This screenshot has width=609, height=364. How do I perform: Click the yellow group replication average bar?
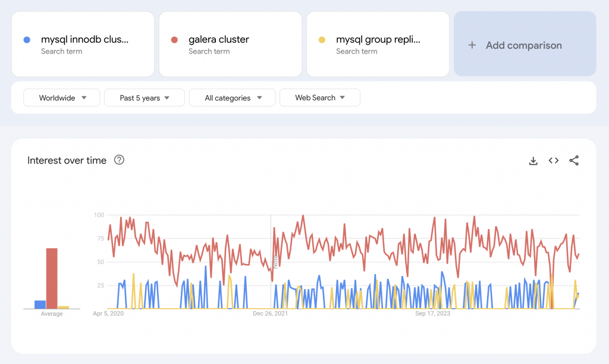[63, 307]
